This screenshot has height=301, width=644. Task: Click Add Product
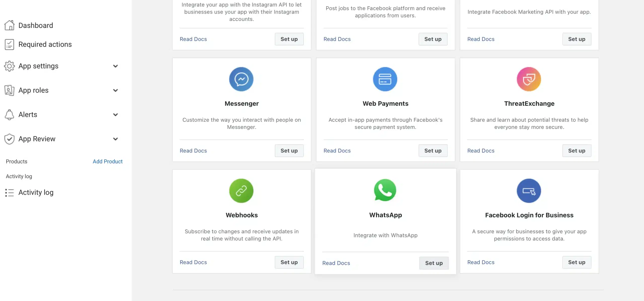(107, 161)
